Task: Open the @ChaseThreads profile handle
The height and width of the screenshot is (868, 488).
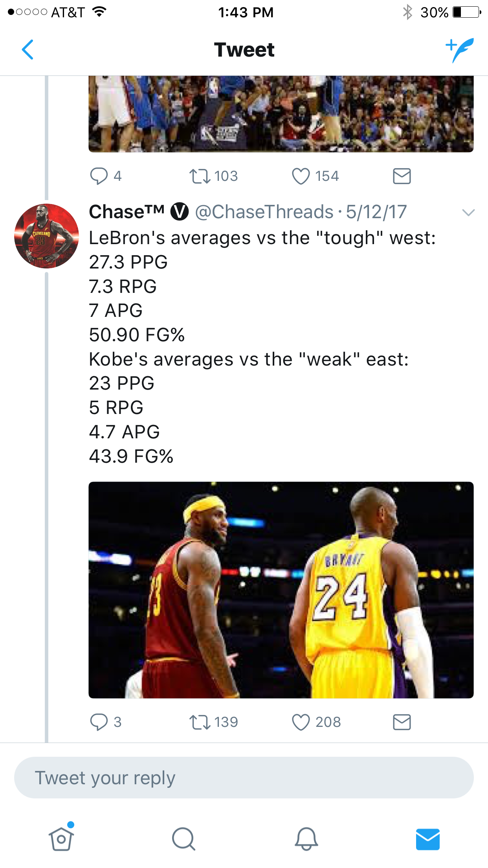Action: click(x=264, y=212)
